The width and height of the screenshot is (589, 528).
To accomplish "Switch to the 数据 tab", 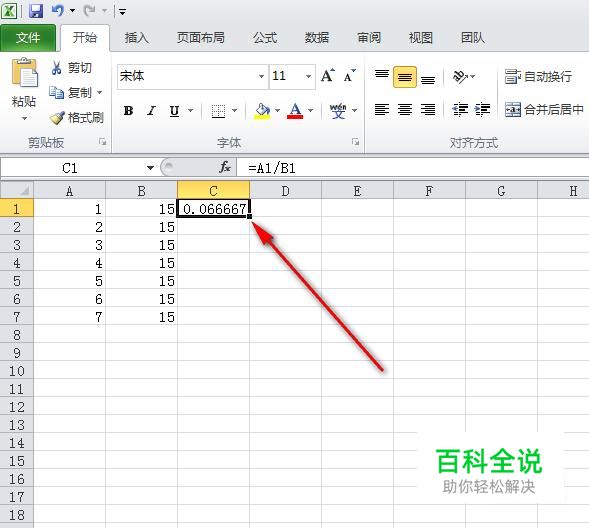I will click(x=317, y=38).
